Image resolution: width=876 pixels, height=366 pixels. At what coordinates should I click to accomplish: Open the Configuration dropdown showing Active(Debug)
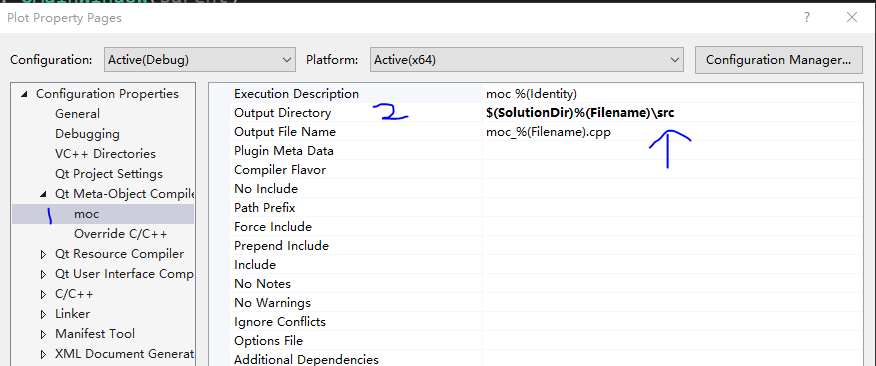(199, 60)
